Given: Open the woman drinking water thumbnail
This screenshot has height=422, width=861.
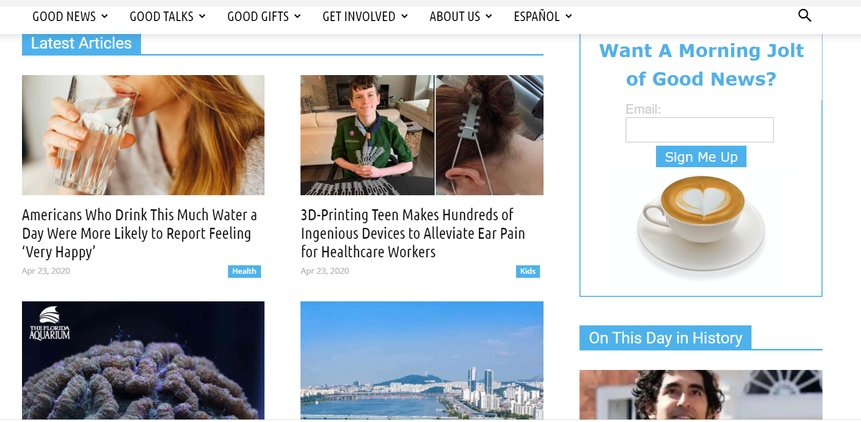Looking at the screenshot, I should coord(143,135).
